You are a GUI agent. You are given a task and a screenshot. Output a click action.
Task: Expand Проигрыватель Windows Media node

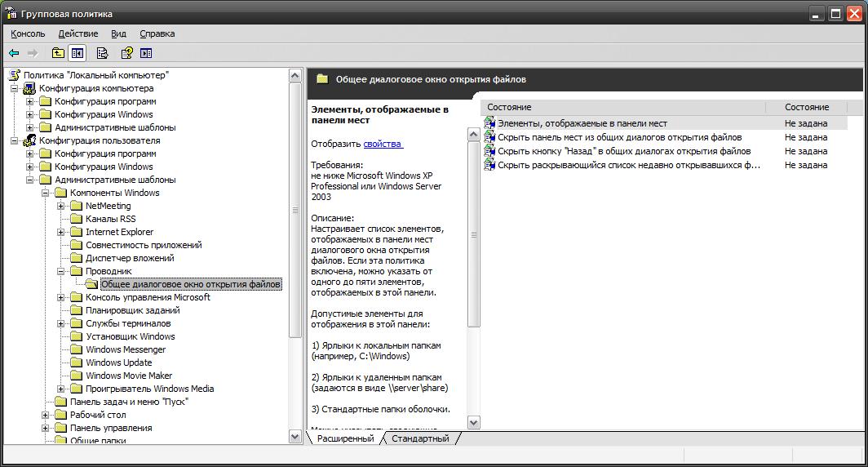tap(61, 389)
